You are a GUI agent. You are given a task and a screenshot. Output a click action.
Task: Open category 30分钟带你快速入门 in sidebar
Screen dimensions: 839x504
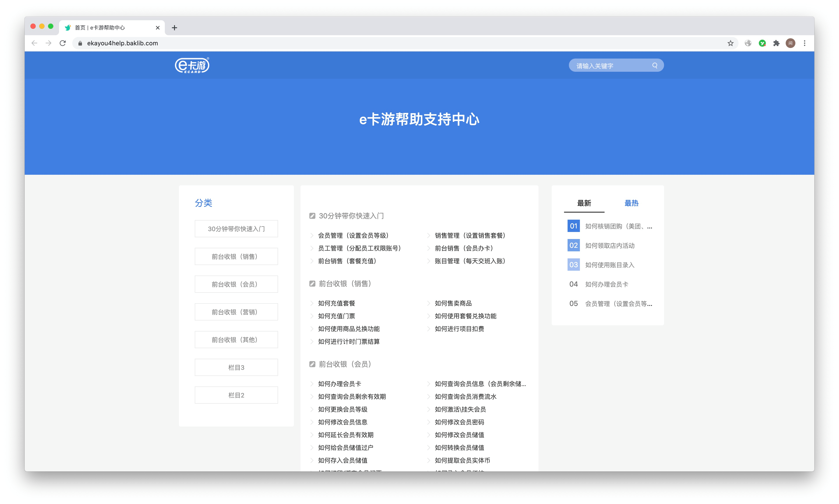(236, 229)
